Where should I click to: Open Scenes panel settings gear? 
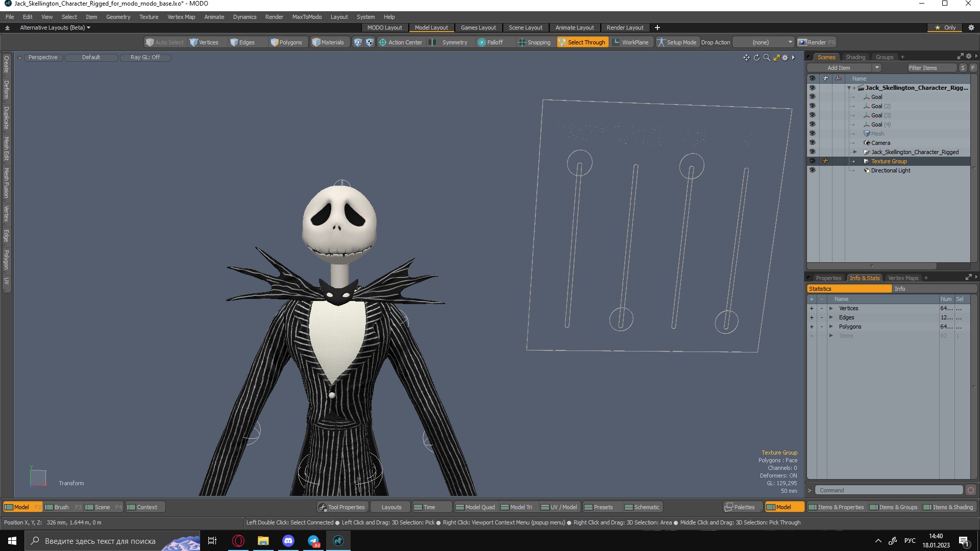point(968,57)
